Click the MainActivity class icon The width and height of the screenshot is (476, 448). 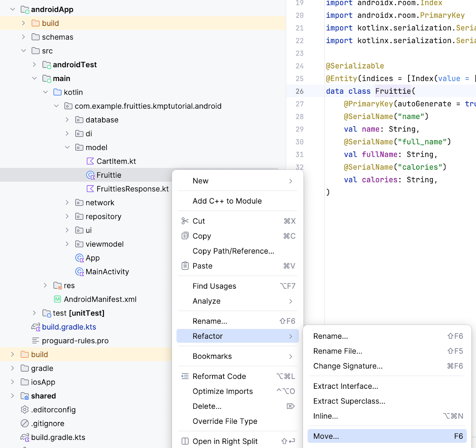point(79,271)
